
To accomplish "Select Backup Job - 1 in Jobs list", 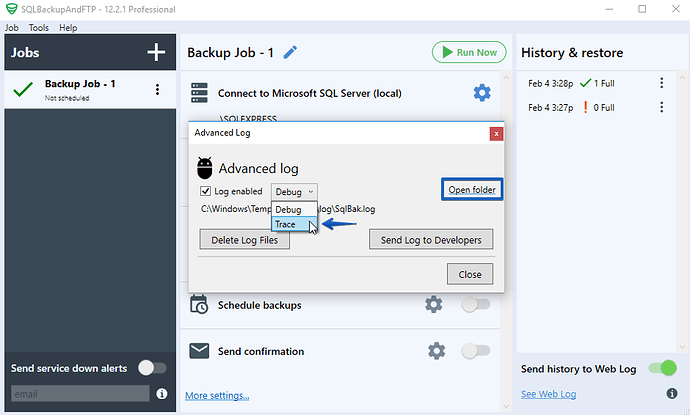I will click(90, 89).
